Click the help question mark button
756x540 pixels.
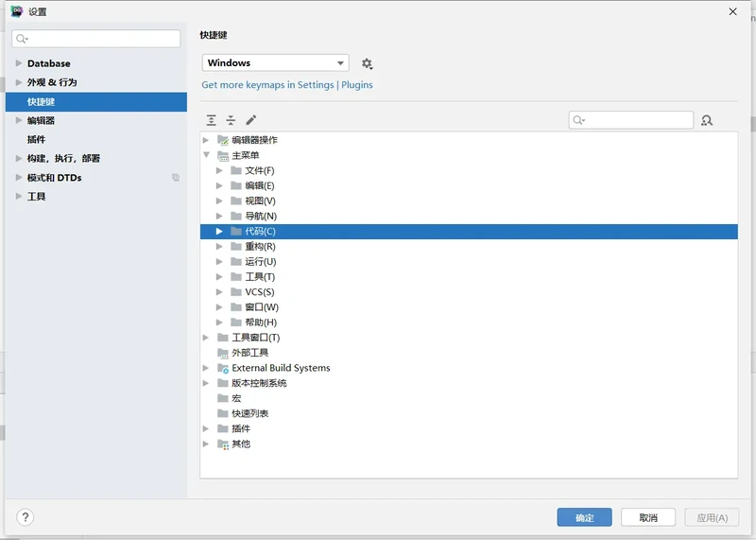26,517
